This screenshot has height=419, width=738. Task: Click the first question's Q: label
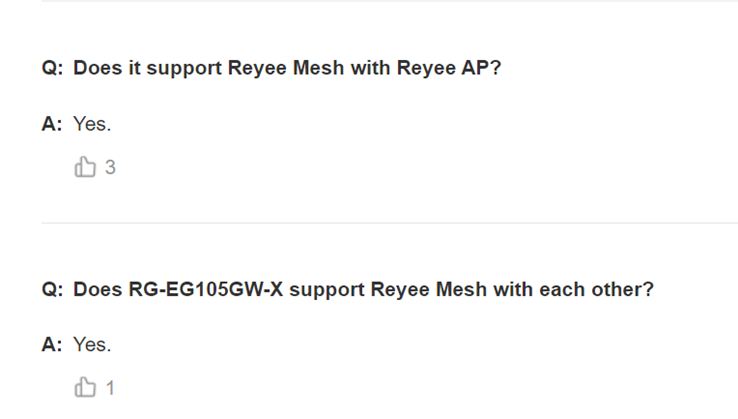pos(52,68)
